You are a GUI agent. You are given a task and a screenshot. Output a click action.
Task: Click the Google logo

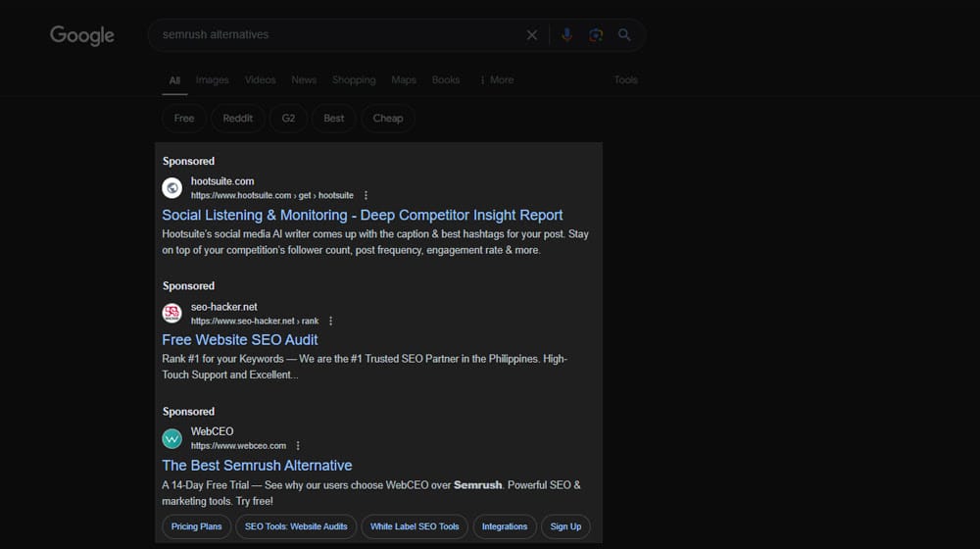point(82,35)
